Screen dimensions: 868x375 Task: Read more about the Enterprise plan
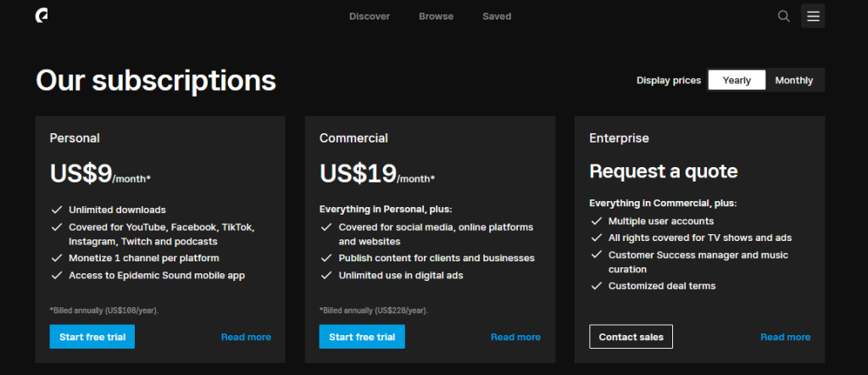tap(785, 337)
